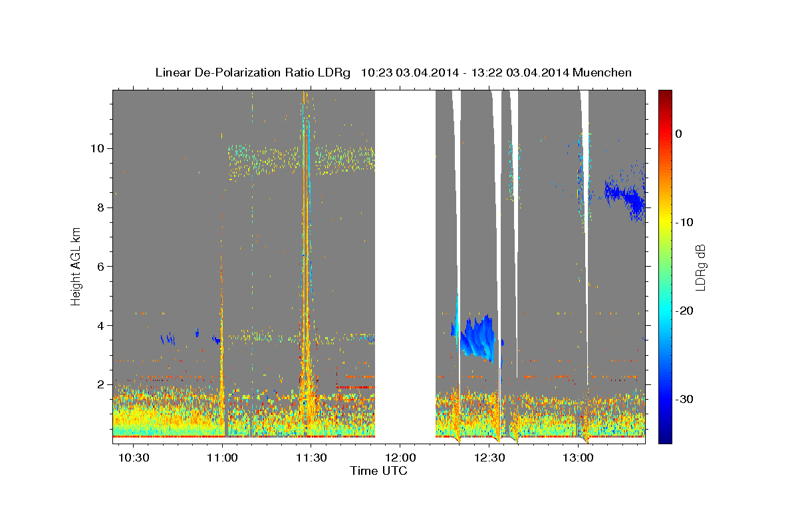Click the white data gap around 12:00
Image resolution: width=798 pixels, height=532 pixels.
pos(405,266)
